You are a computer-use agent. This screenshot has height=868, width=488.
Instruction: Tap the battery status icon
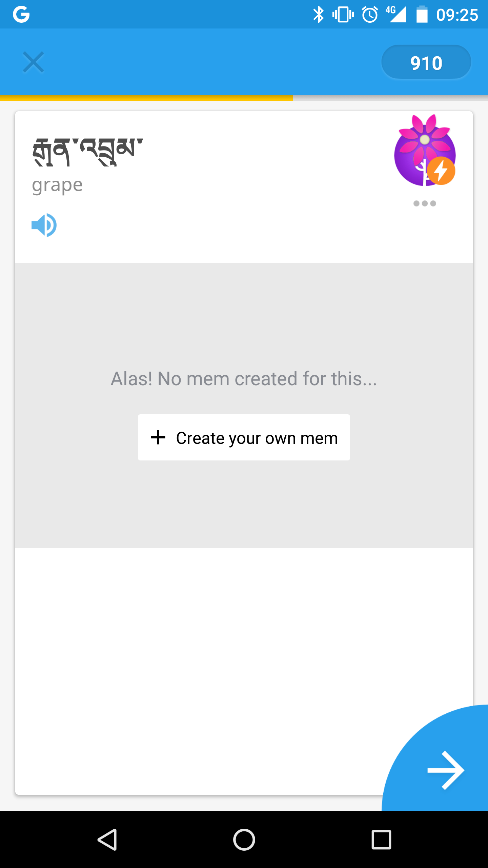(x=422, y=15)
